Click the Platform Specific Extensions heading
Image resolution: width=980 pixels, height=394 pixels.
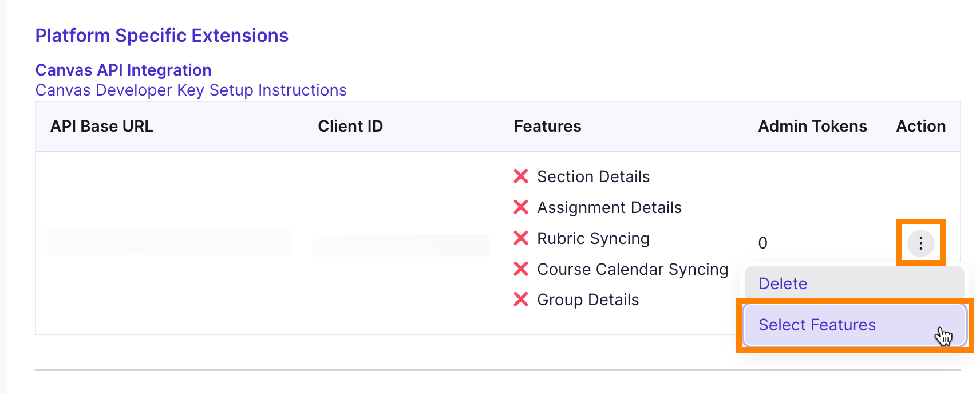[x=162, y=36]
